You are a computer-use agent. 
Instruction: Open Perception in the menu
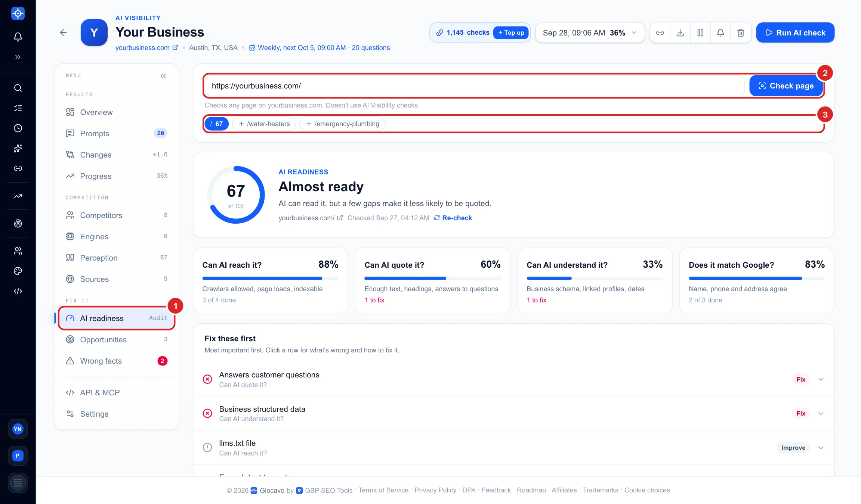click(x=117, y=258)
